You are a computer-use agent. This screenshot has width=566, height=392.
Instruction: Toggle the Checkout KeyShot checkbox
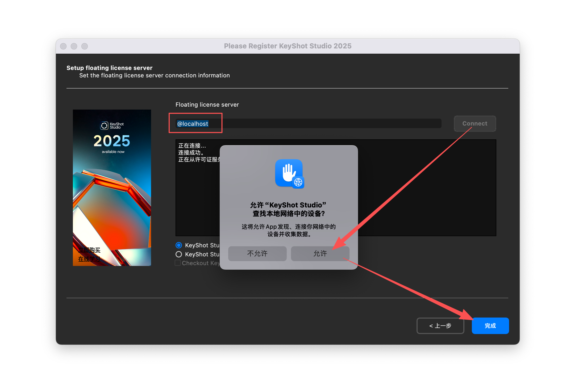tap(178, 263)
